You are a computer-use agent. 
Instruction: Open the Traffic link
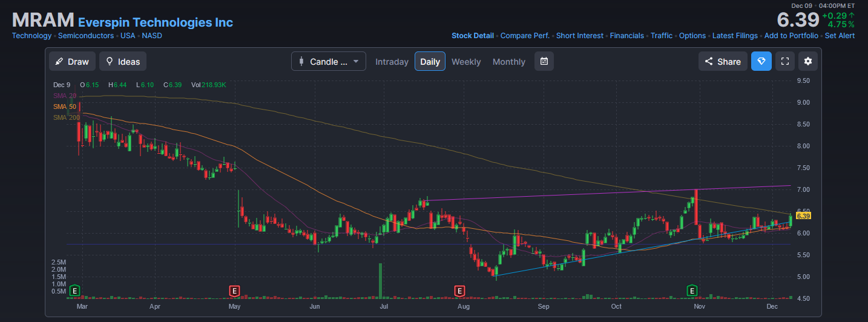[x=662, y=36]
